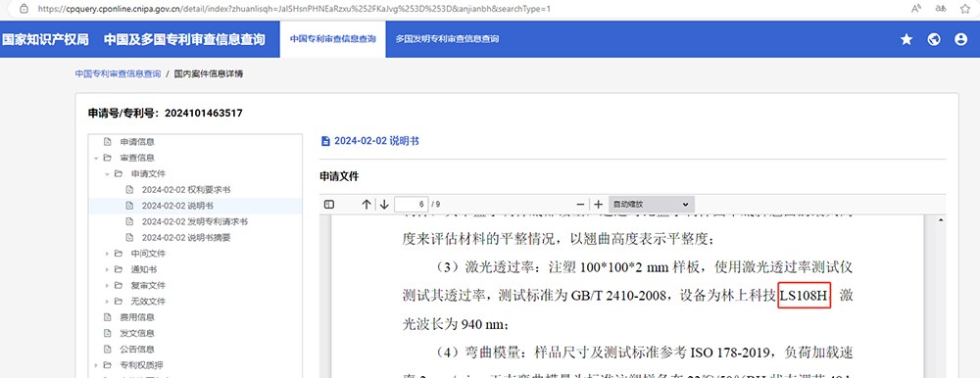Click the document icon beside 权利要求书
The image size is (980, 378).
[x=129, y=189]
